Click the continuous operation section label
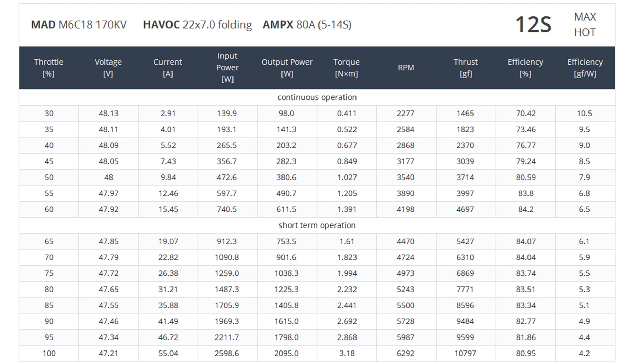 (x=317, y=97)
